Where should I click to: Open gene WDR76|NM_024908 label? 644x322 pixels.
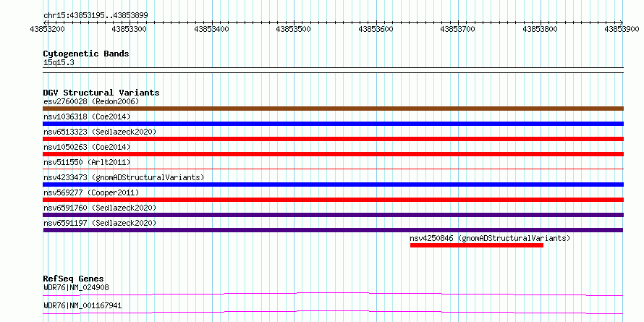(76, 287)
